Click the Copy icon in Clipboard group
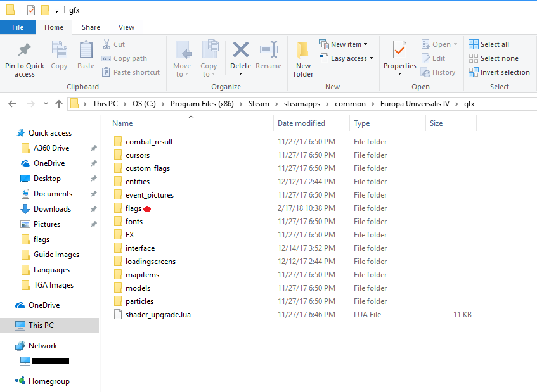537x392 pixels. pos(59,49)
